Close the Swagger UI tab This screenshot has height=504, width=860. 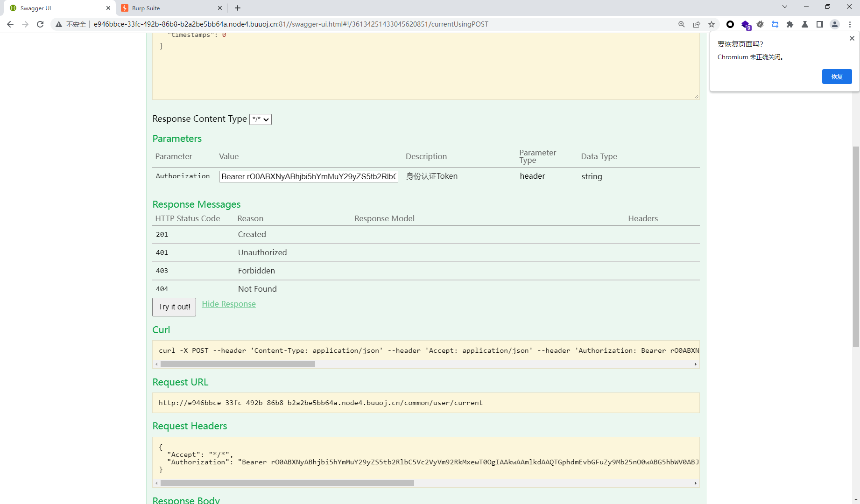(108, 8)
